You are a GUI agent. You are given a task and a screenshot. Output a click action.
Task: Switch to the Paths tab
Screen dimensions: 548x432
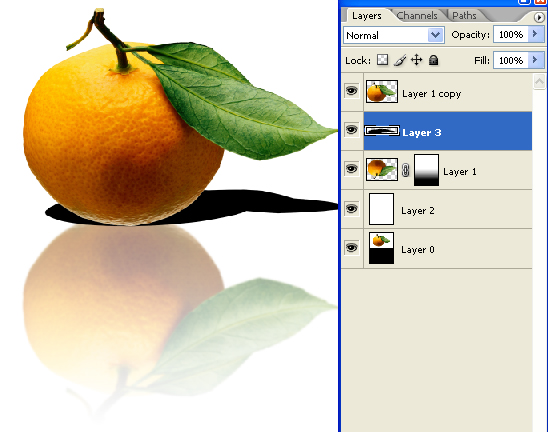click(464, 16)
